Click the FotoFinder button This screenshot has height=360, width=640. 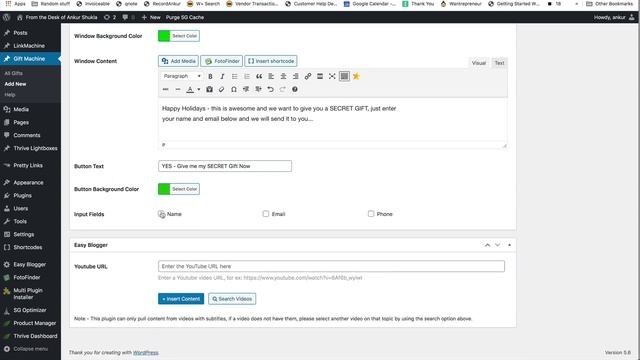coord(222,61)
